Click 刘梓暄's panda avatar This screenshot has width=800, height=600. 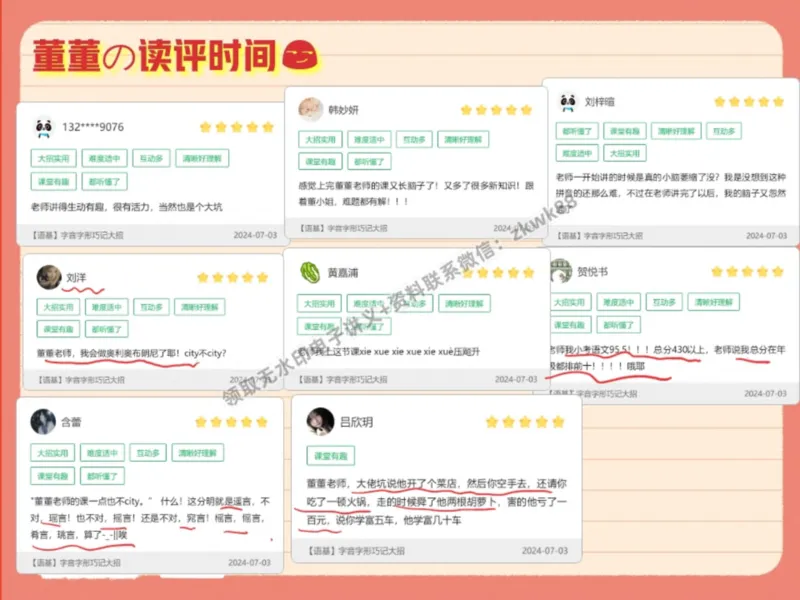[568, 102]
